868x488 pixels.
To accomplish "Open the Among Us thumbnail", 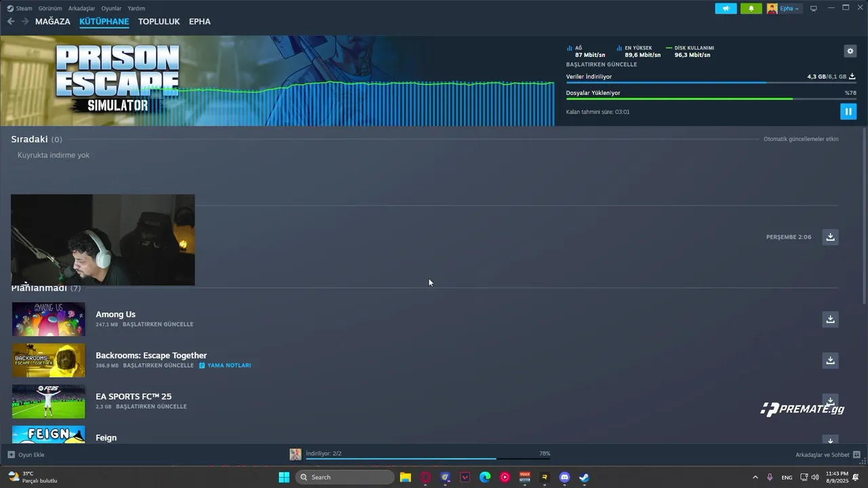I will coord(49,319).
